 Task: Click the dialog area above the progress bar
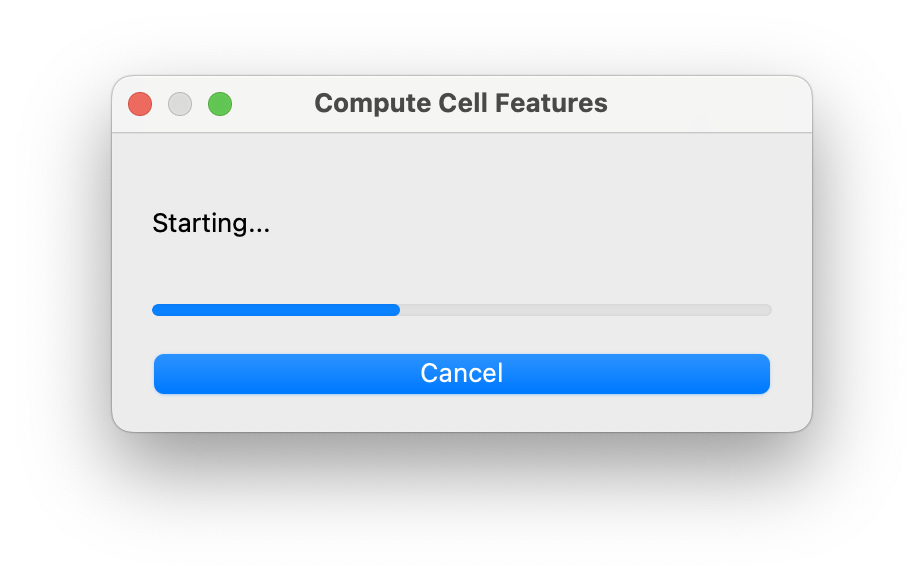461,175
